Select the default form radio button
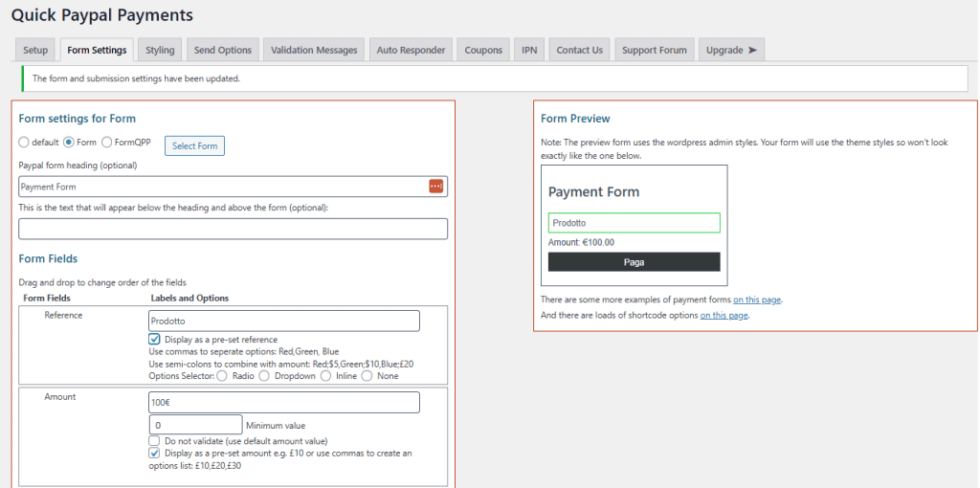 (x=24, y=142)
